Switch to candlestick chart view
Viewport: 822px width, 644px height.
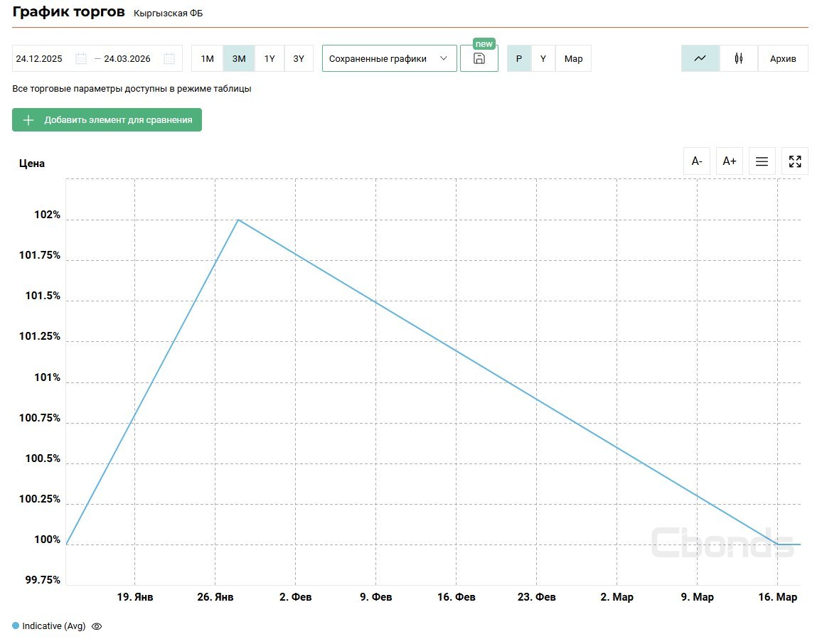click(x=739, y=59)
